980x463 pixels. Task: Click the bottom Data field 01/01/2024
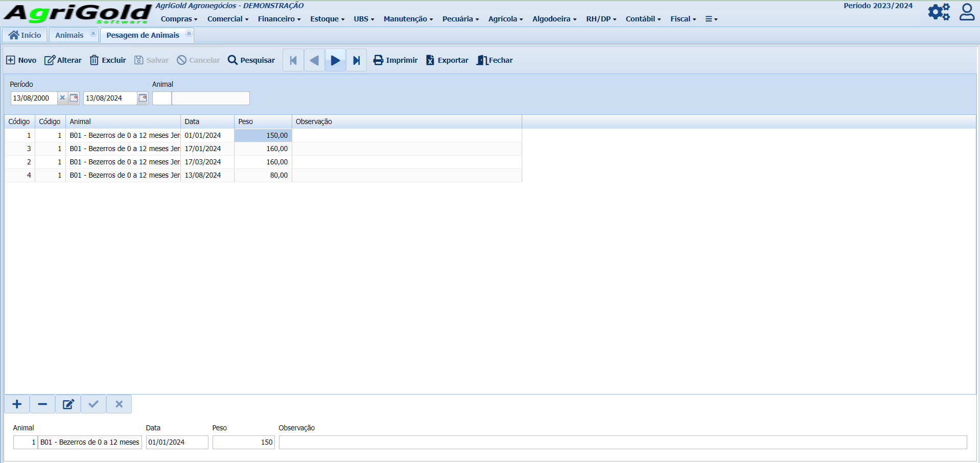click(177, 442)
